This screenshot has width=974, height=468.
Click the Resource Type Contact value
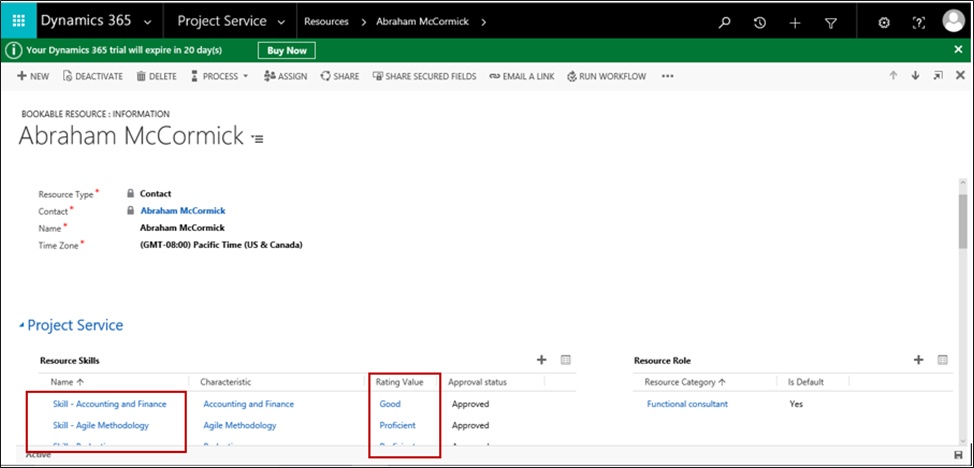(155, 193)
